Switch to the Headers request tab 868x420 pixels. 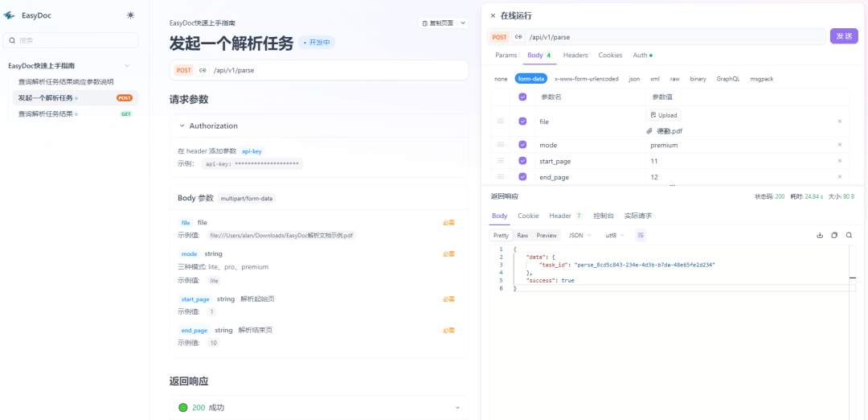pos(575,56)
